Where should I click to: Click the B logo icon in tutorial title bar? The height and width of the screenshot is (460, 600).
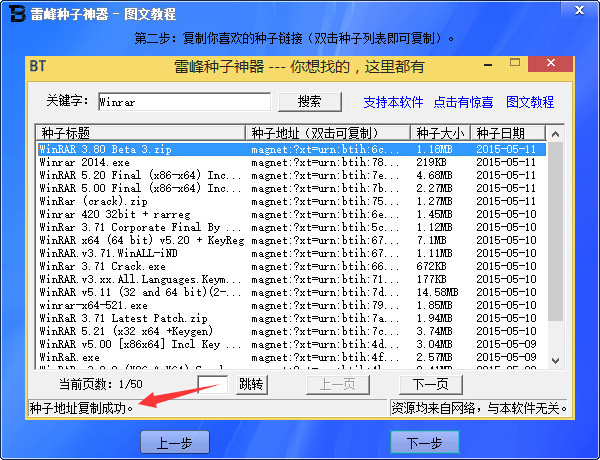tap(18, 13)
